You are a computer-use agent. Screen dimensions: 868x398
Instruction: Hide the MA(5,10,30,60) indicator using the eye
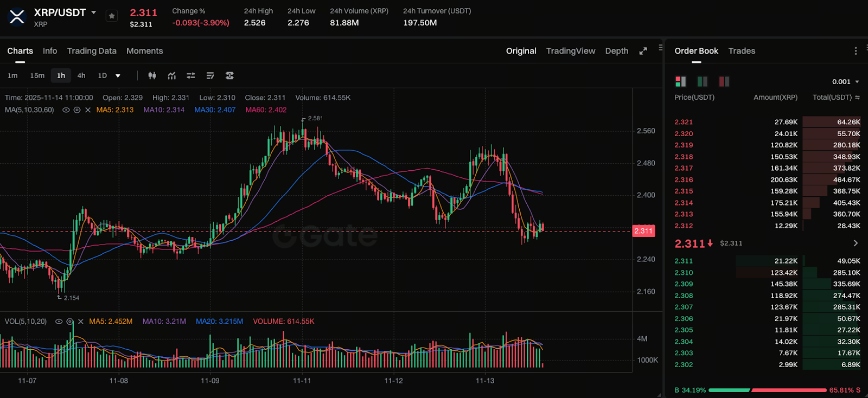(x=66, y=110)
